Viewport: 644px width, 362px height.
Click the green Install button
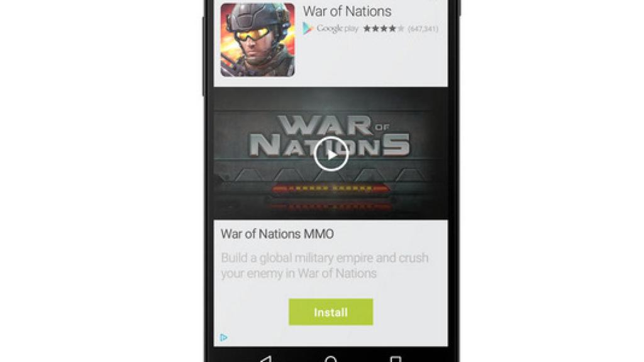coord(331,312)
